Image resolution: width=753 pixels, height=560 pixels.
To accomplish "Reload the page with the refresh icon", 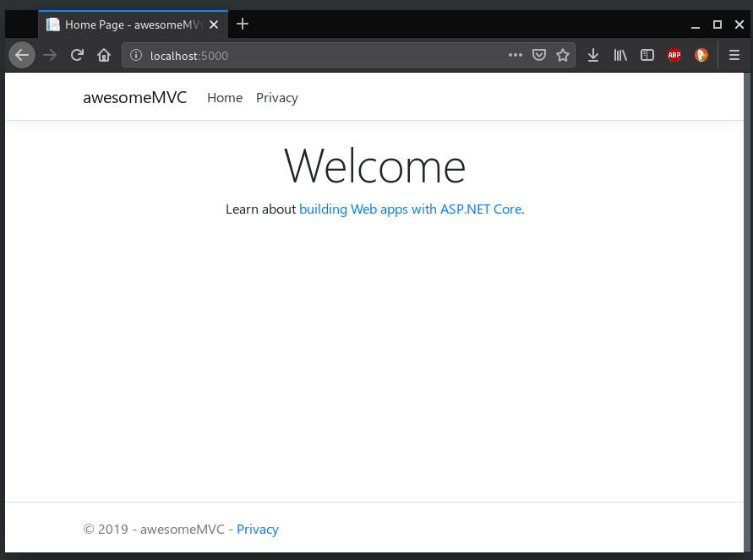I will point(77,55).
